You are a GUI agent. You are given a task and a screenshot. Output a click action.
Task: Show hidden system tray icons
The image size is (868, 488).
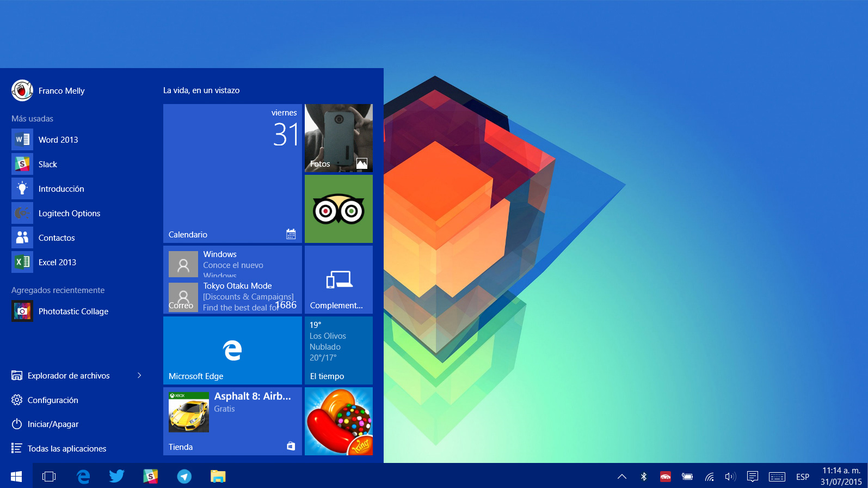(x=621, y=477)
